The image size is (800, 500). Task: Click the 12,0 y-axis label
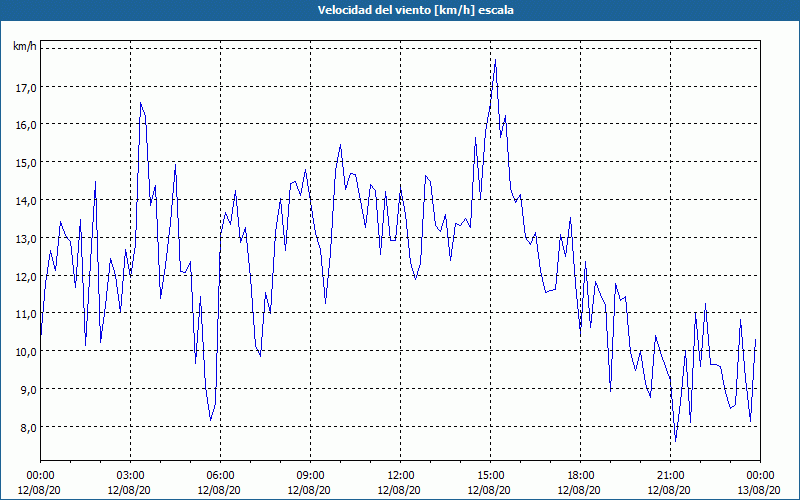[x=26, y=277]
